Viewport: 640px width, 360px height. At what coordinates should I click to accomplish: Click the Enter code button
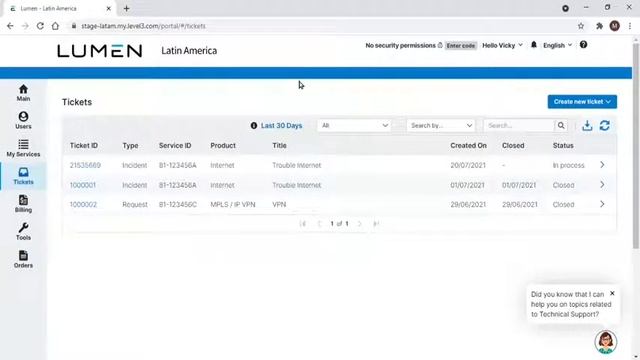pyautogui.click(x=461, y=45)
